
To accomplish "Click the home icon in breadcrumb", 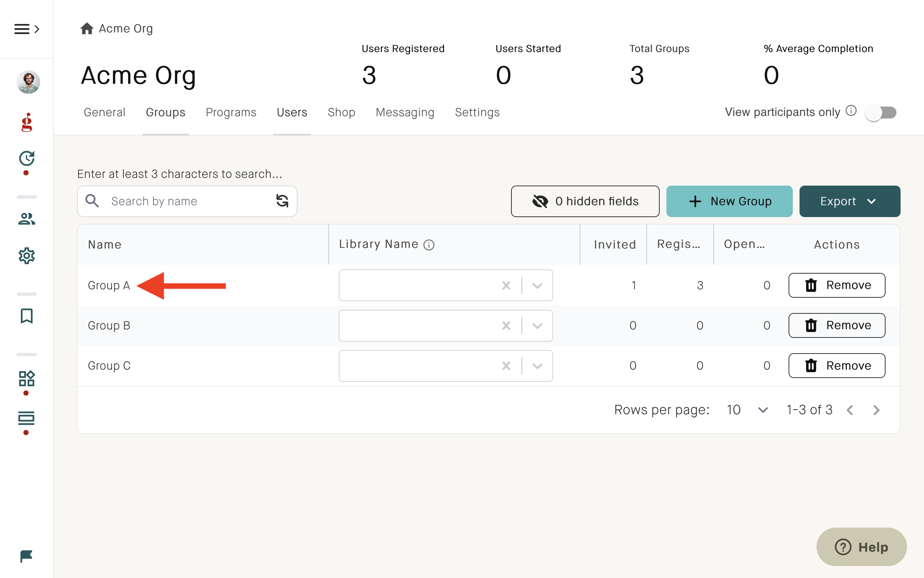I will (x=87, y=28).
